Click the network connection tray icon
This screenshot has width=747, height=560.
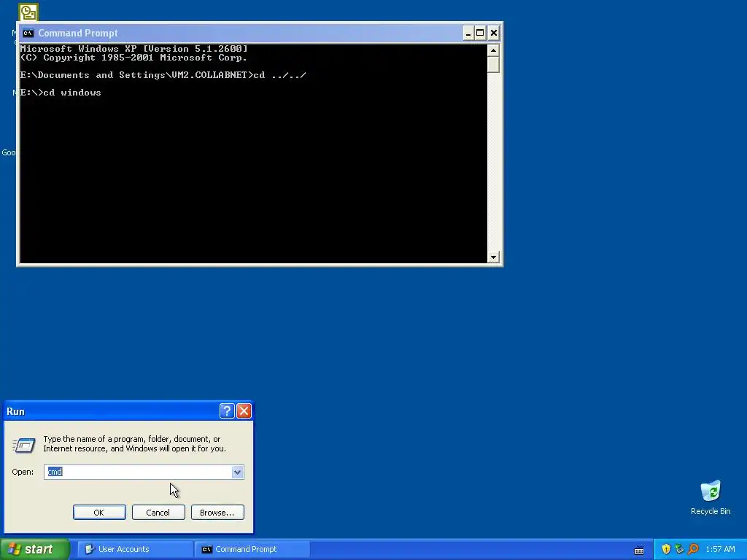679,549
